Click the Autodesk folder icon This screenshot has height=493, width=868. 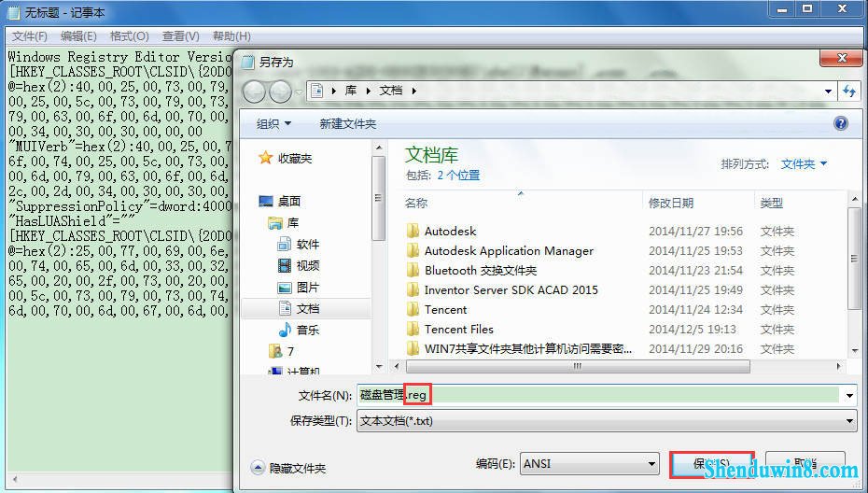(413, 231)
